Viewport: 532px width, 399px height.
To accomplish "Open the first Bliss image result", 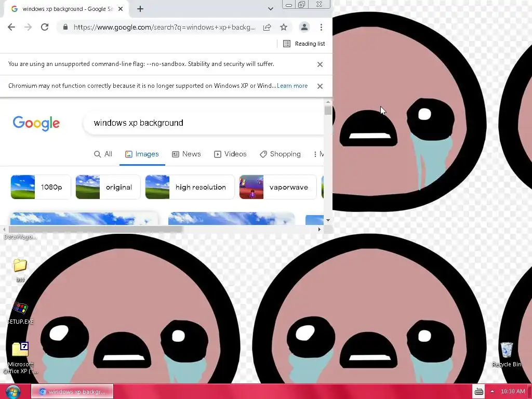I will pos(84,219).
